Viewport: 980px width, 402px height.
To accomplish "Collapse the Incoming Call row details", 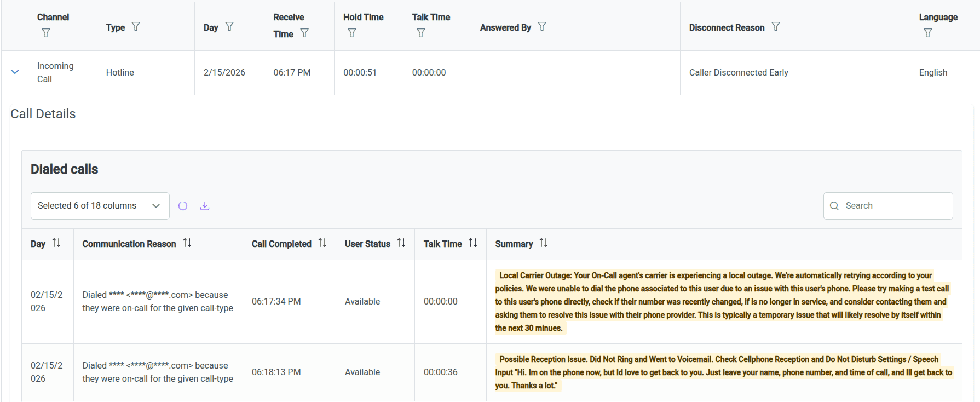I will (x=15, y=72).
